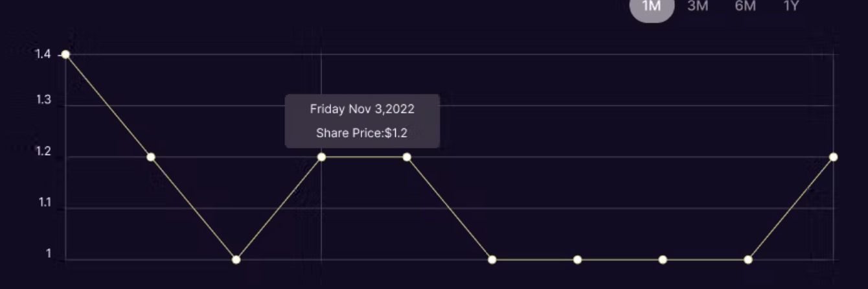Click the 1.1 y-axis label
This screenshot has height=289, width=868.
tap(44, 203)
